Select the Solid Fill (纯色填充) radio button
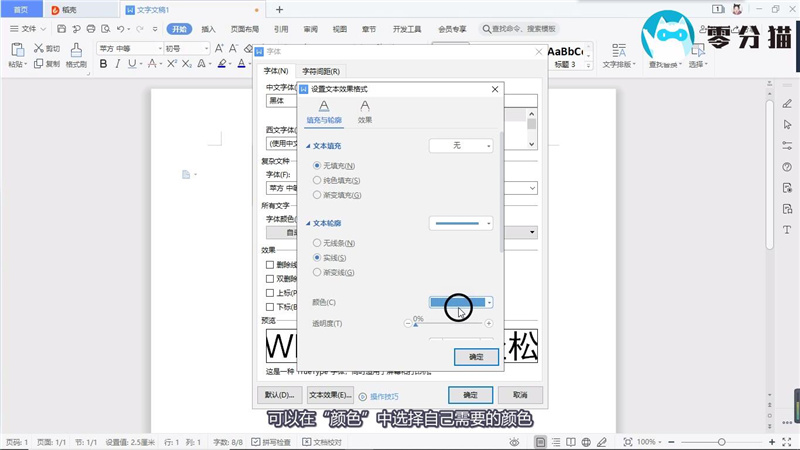The height and width of the screenshot is (450, 800). point(318,180)
